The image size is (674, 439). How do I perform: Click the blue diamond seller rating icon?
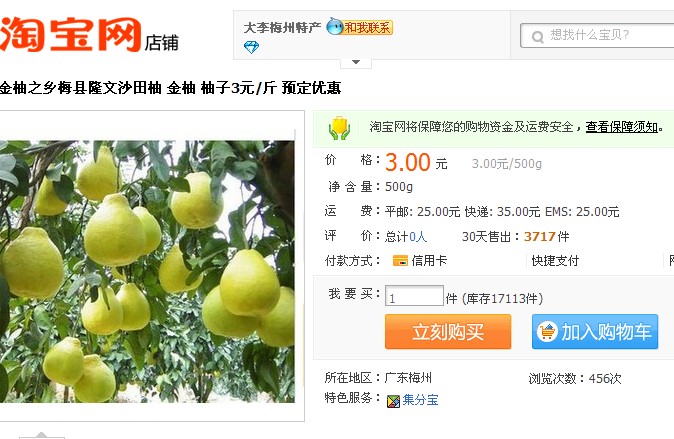pyautogui.click(x=251, y=47)
